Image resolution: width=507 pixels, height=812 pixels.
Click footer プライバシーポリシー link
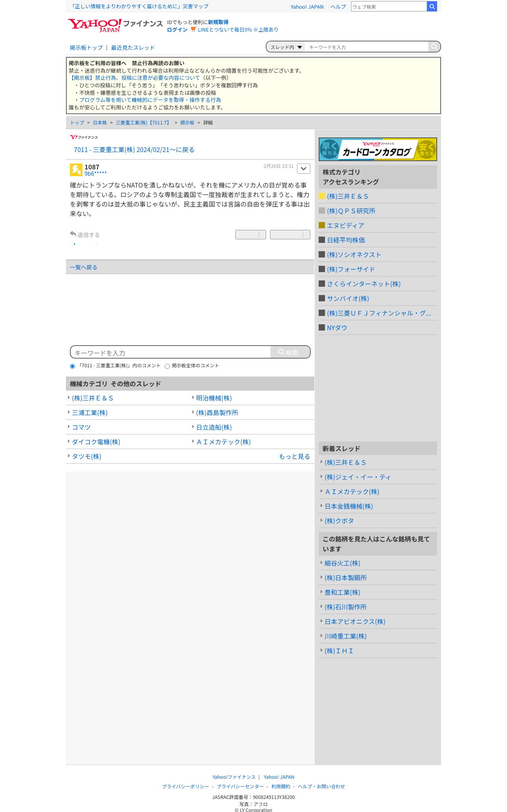tap(186, 786)
